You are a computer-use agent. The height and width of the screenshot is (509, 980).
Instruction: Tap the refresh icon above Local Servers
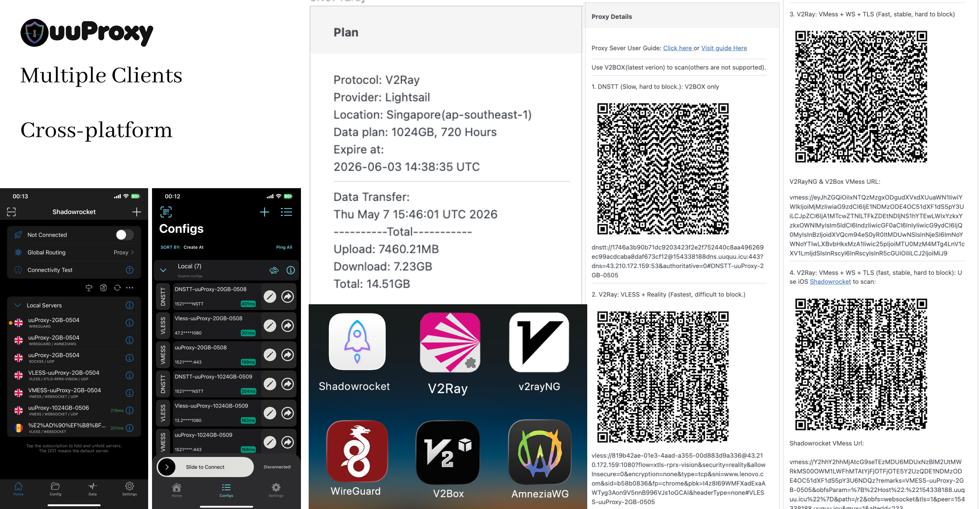click(117, 288)
